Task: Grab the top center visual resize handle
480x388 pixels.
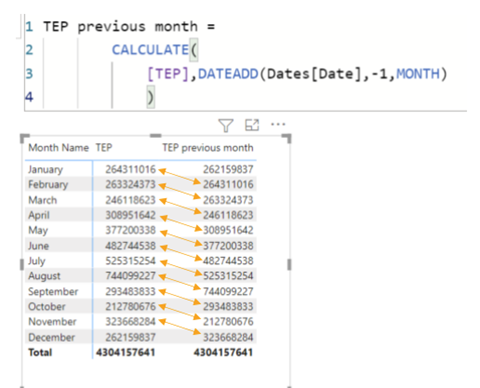Action: [156, 136]
